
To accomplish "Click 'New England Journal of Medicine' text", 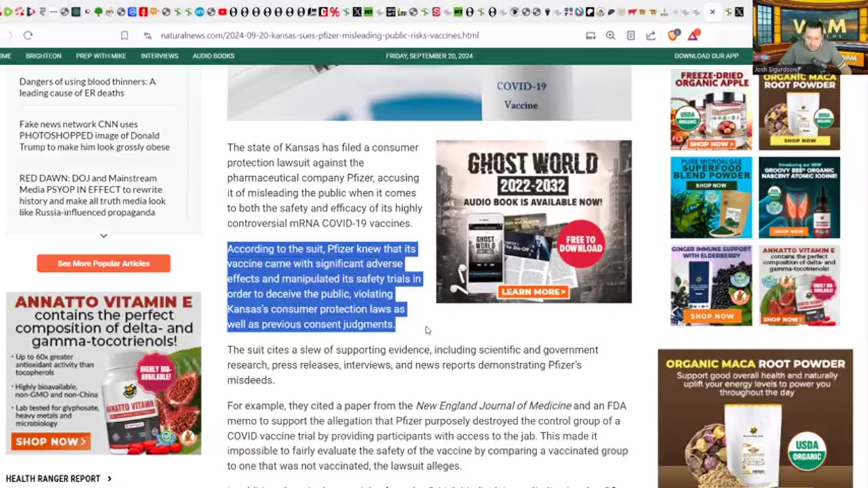I will pos(494,405).
